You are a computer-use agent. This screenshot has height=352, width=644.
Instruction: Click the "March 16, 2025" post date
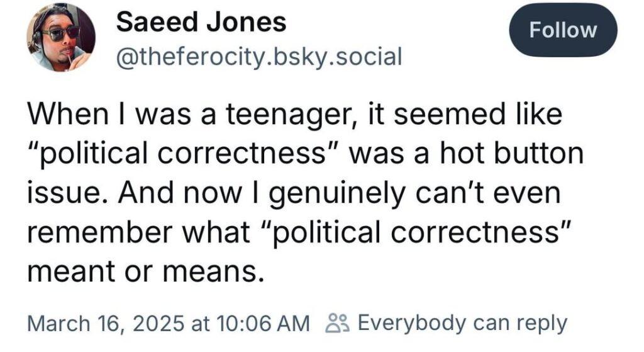click(105, 323)
